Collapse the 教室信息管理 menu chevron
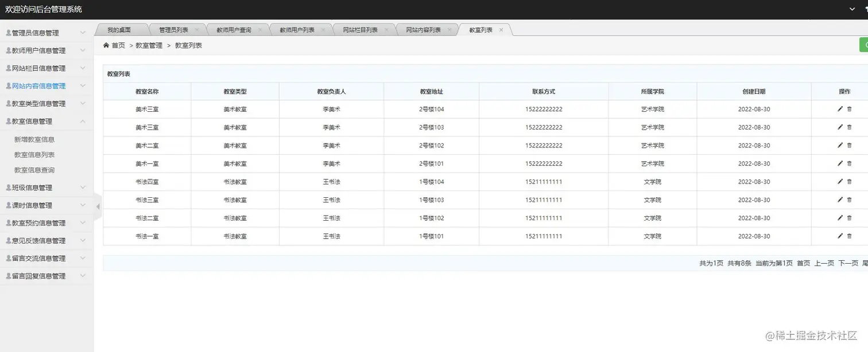 tap(83, 122)
